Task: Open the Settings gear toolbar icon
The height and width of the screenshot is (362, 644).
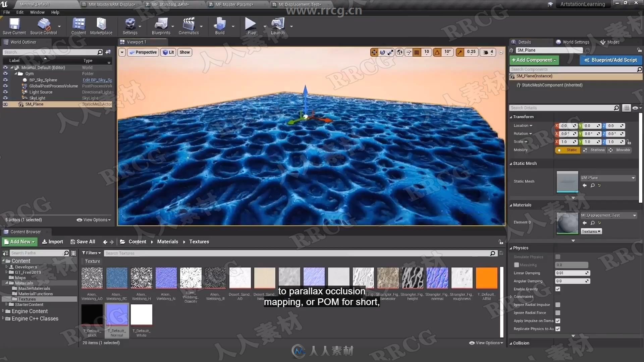Action: pyautogui.click(x=130, y=26)
